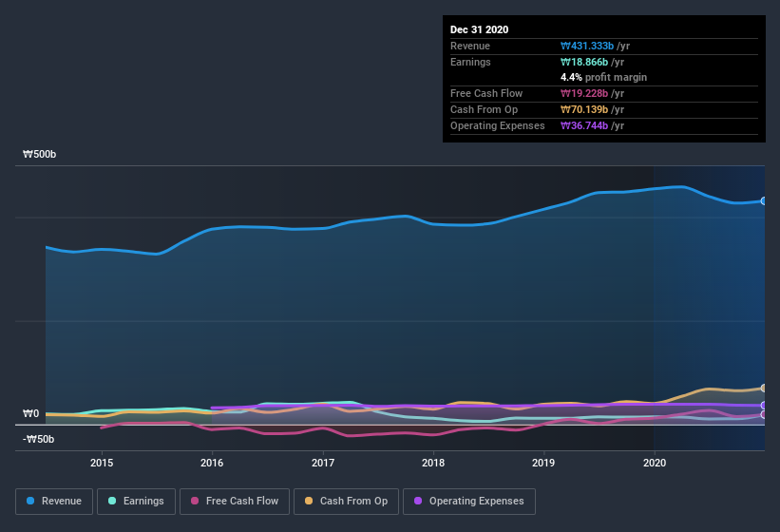Click the ₩500b y-axis label
This screenshot has width=780, height=532.
click(x=40, y=154)
